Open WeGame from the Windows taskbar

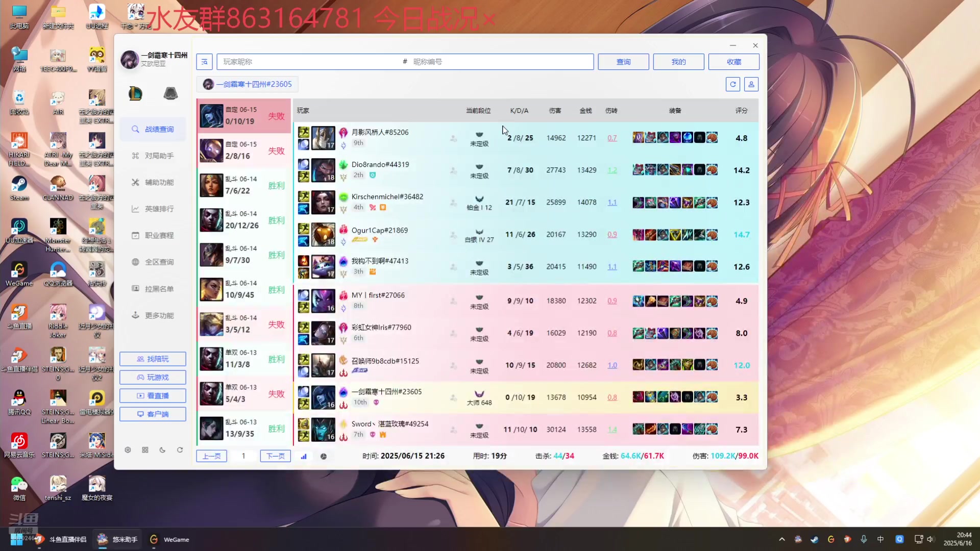[170, 539]
